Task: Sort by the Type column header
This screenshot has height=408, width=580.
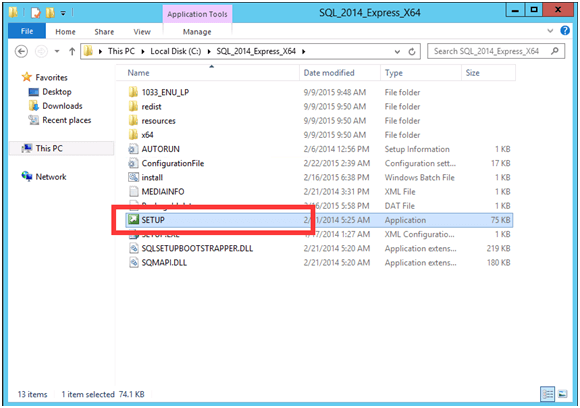Action: coord(421,73)
